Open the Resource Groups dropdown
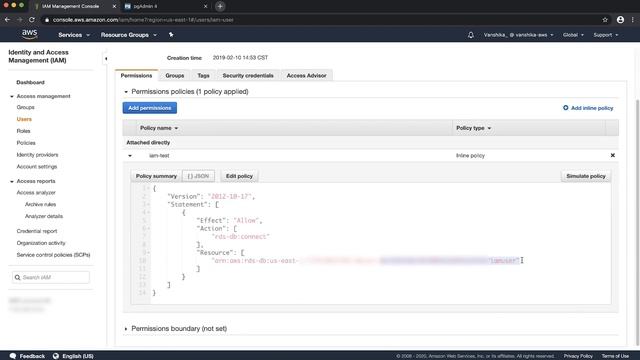This screenshot has height=360, width=640. pyautogui.click(x=129, y=35)
